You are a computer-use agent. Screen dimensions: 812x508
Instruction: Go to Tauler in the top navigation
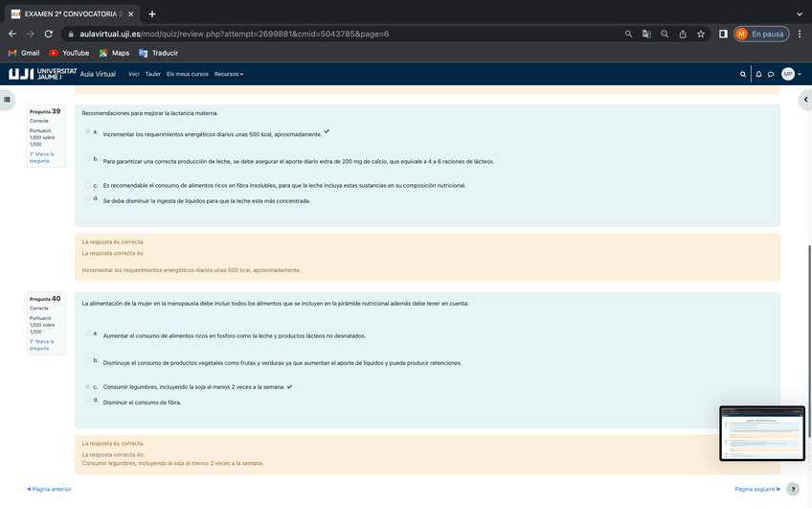pyautogui.click(x=152, y=74)
